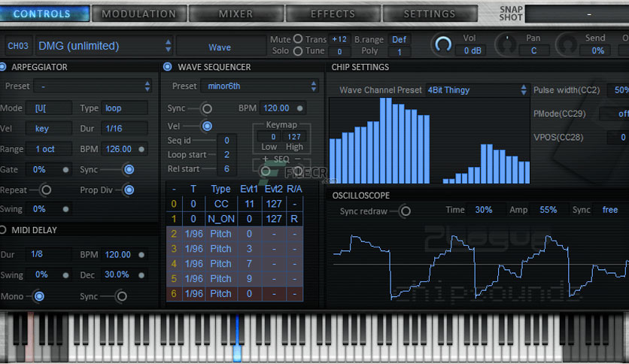
Task: Open the DMG (unlimited) instrument dropdown arrows
Action: pos(168,46)
